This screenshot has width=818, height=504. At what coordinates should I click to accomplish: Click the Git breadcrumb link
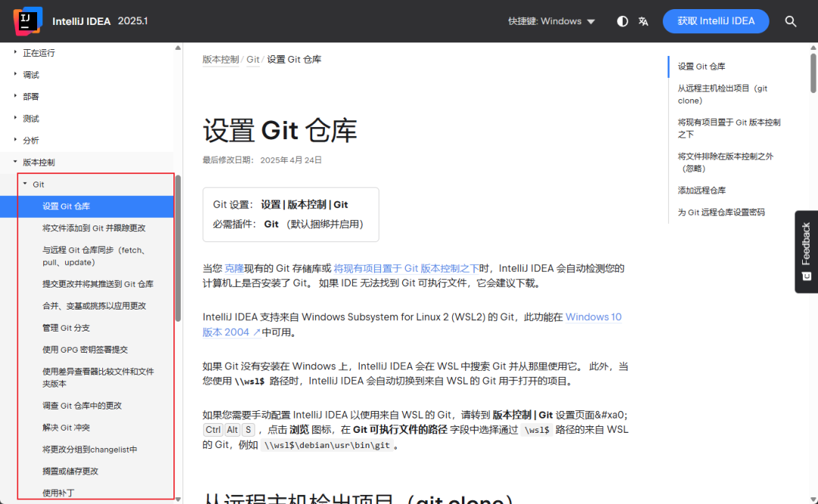click(x=253, y=60)
